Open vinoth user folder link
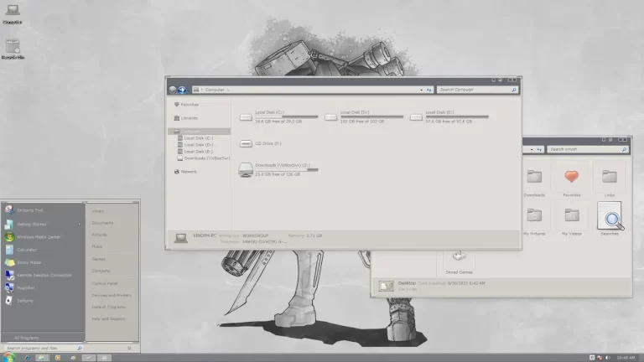 (x=98, y=211)
